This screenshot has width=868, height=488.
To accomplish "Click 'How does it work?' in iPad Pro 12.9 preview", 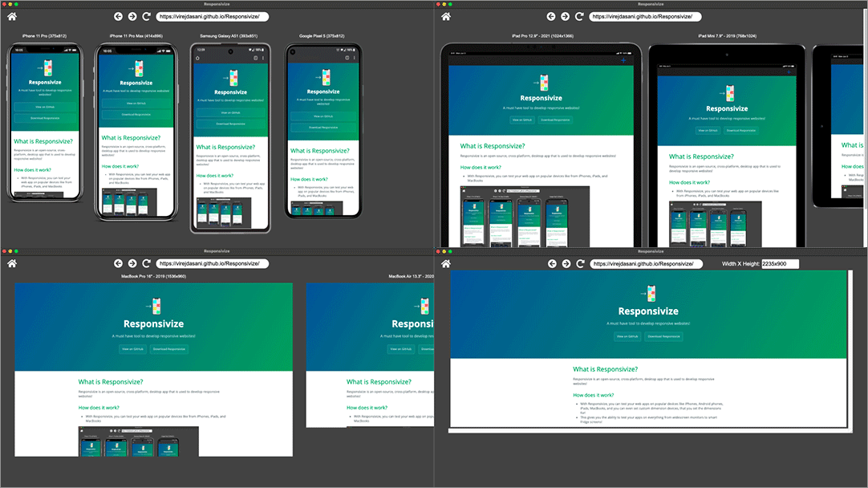I will [481, 167].
